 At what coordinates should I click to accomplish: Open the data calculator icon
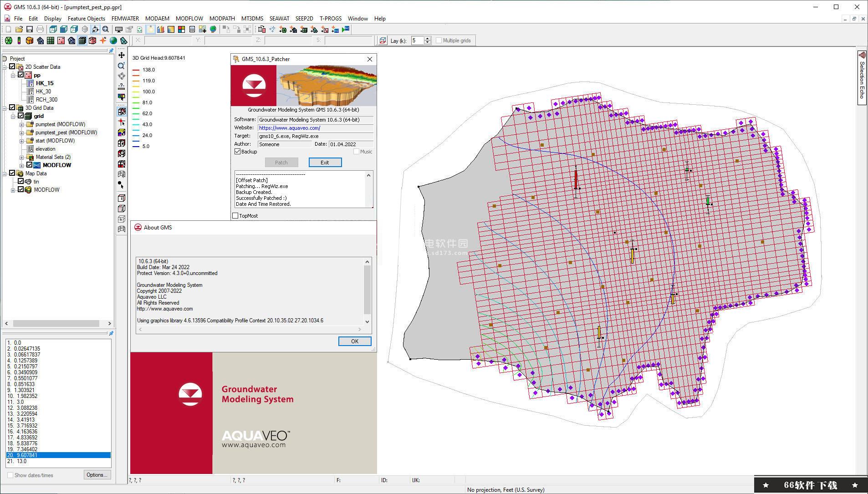192,30
